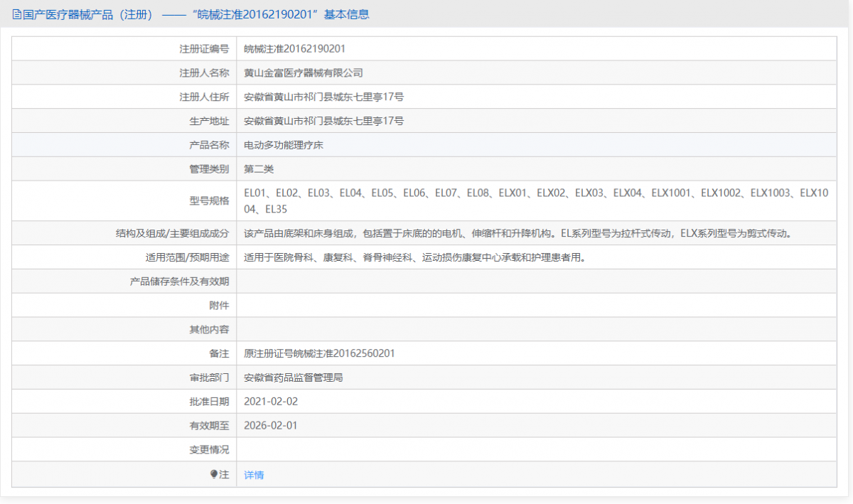
Task: Click the 注册人名称 label
Action: (x=204, y=73)
